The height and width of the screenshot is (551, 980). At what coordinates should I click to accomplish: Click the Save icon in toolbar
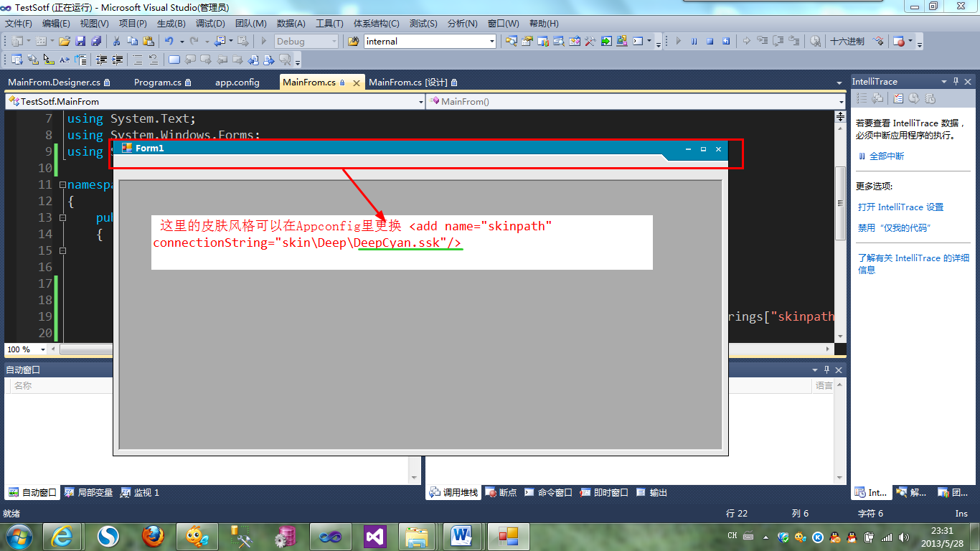pyautogui.click(x=80, y=41)
